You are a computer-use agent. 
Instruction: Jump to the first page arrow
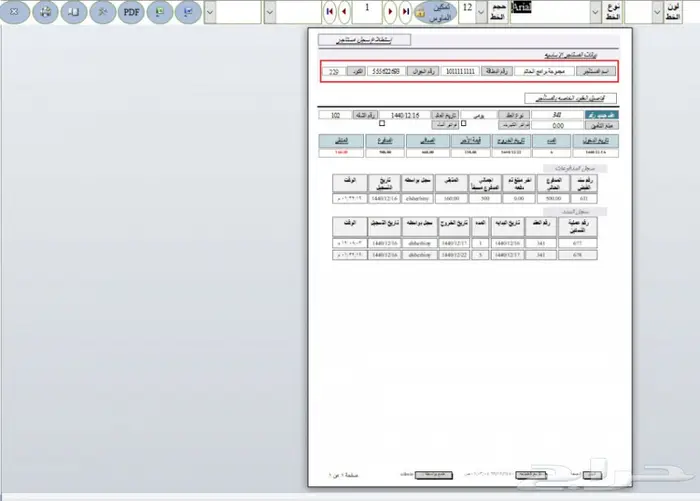click(329, 13)
